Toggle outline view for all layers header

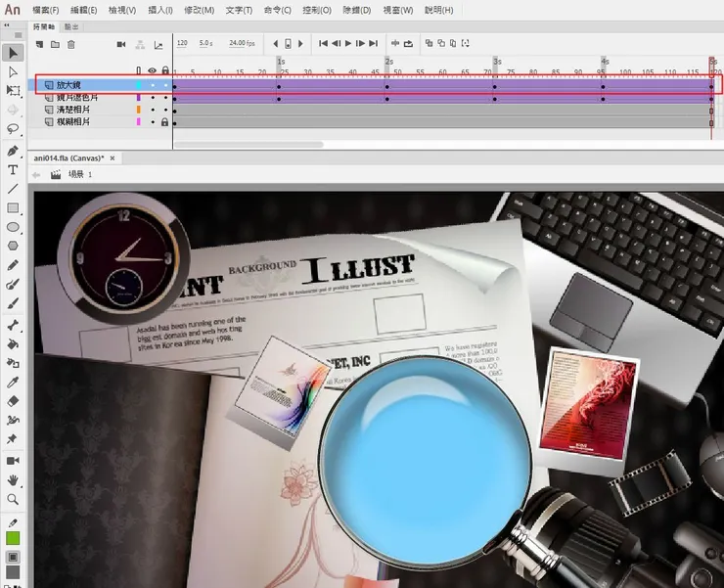(139, 70)
